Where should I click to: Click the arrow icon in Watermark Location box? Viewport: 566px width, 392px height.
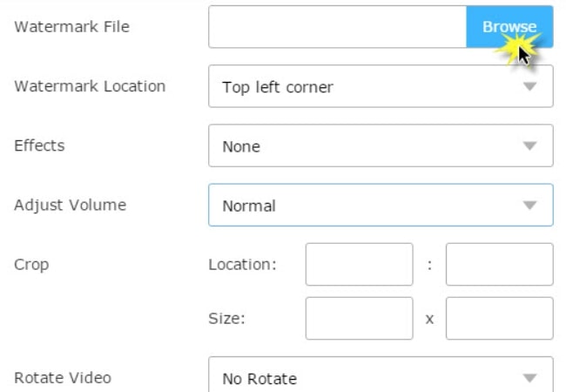529,86
